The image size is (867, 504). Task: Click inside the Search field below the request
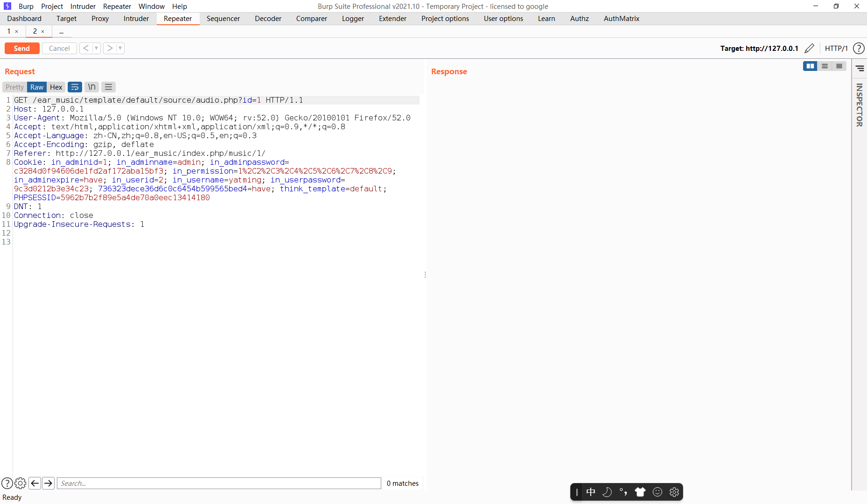tap(218, 483)
